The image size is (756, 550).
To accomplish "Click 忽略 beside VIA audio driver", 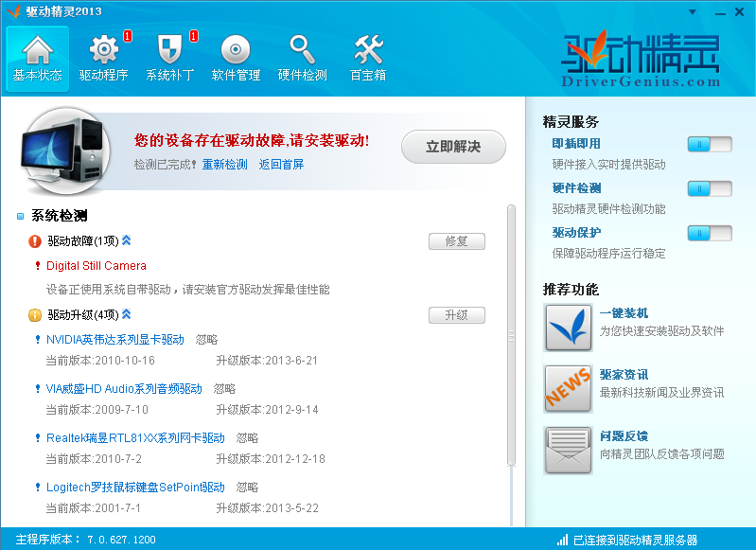I will click(224, 389).
